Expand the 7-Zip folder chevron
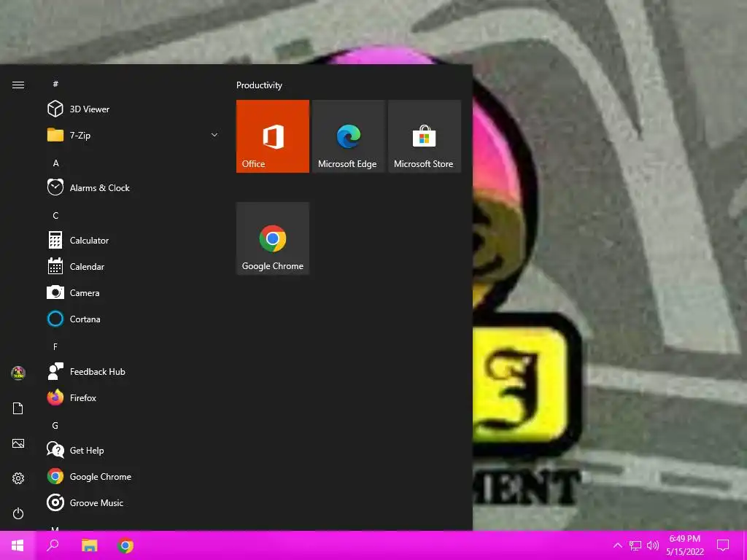 pos(214,135)
